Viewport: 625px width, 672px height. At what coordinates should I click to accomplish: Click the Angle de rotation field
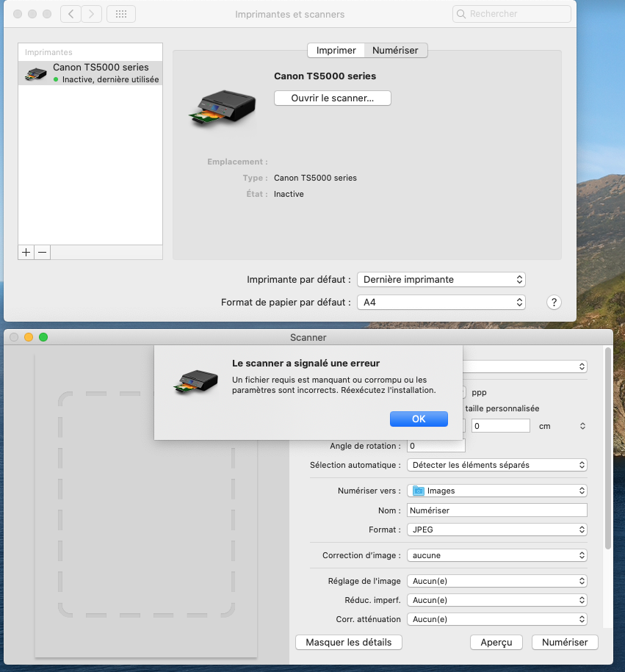436,446
